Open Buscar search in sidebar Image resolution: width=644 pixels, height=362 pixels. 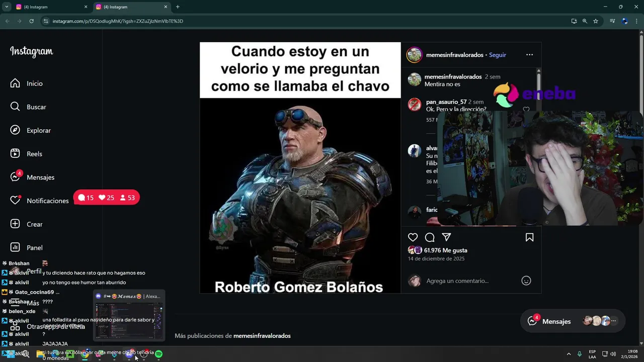tap(36, 107)
